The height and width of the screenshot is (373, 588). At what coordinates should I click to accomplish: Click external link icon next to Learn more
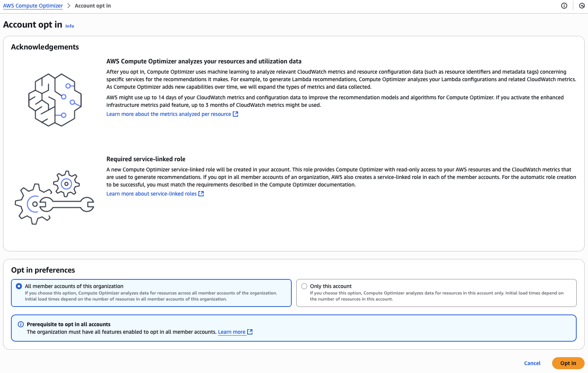pos(250,332)
